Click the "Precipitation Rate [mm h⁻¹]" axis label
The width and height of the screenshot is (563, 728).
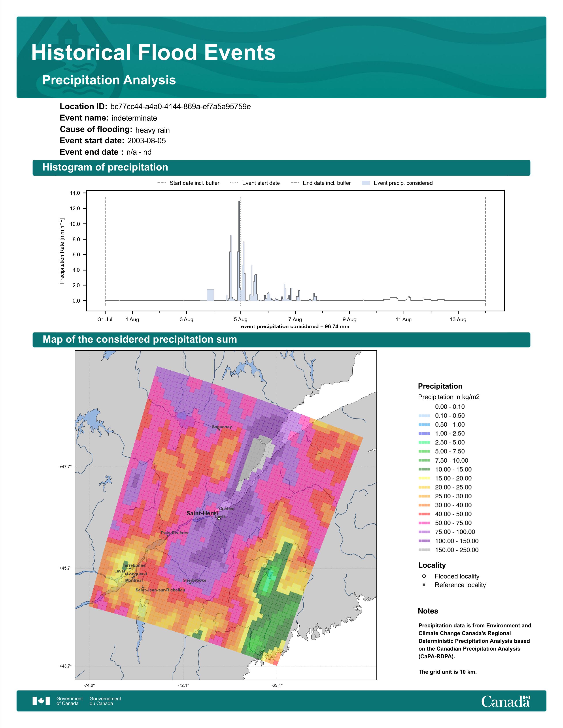pyautogui.click(x=62, y=251)
